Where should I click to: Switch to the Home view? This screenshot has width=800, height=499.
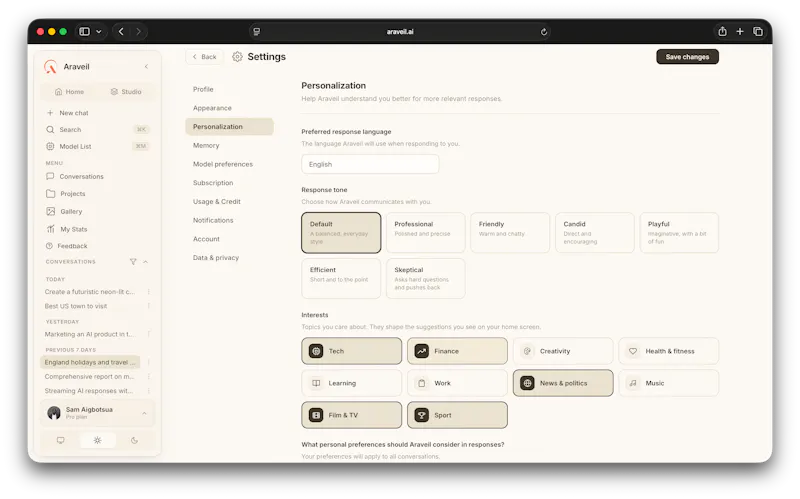(x=69, y=92)
